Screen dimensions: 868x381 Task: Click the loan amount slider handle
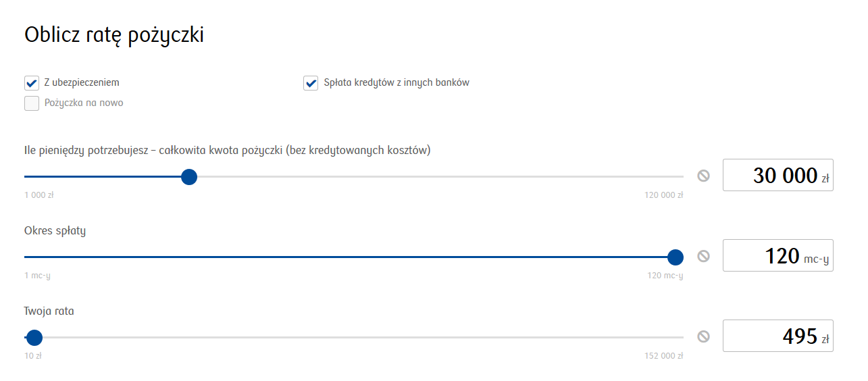click(x=189, y=177)
